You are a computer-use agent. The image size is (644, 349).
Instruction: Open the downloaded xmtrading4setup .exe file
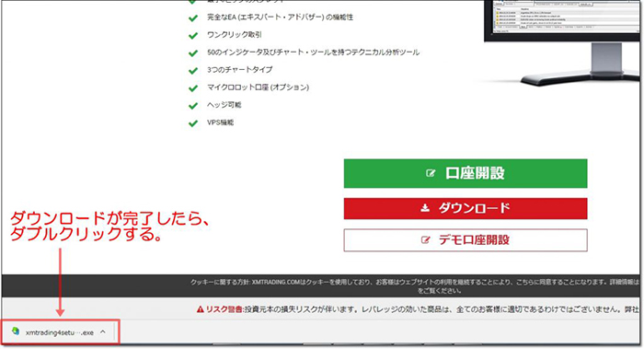pyautogui.click(x=60, y=332)
